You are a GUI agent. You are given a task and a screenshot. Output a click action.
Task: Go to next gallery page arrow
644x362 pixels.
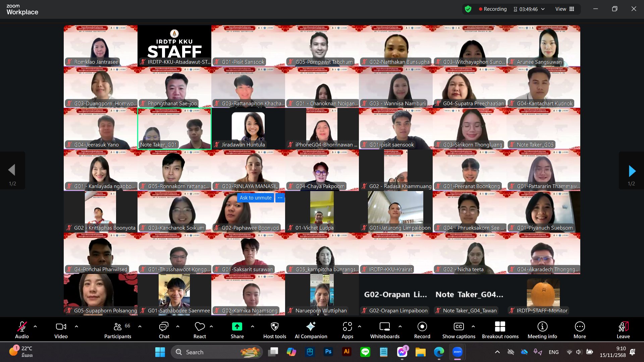[632, 171]
